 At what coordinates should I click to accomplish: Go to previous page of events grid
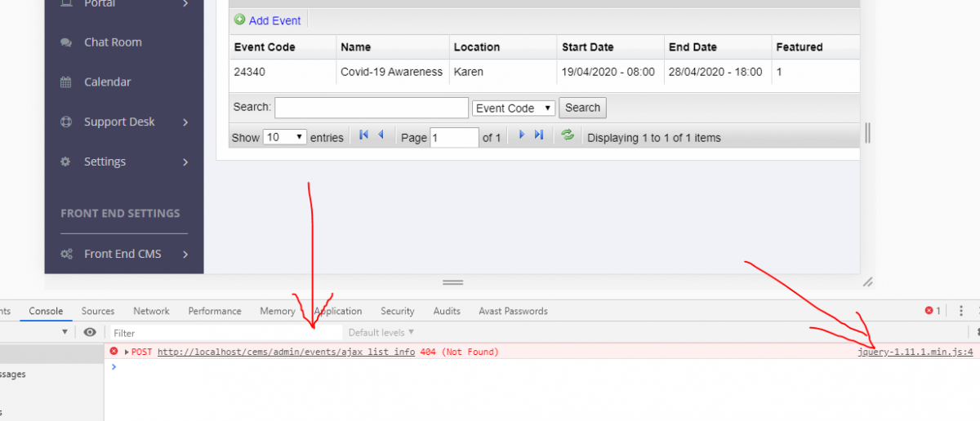tap(381, 135)
